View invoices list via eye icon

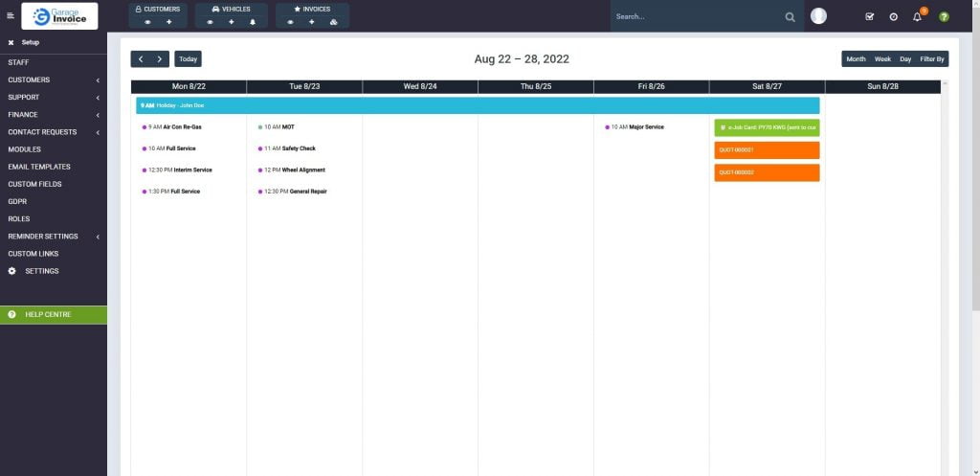(289, 21)
